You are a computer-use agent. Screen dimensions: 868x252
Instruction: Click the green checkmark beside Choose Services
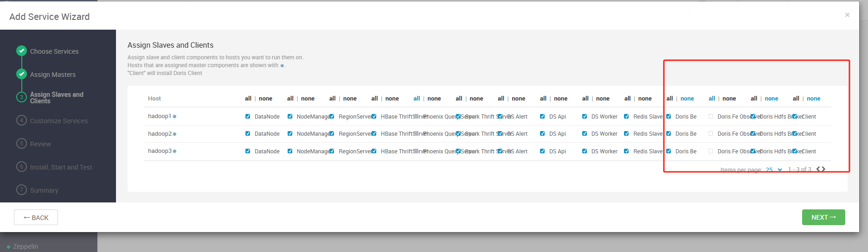[21, 51]
